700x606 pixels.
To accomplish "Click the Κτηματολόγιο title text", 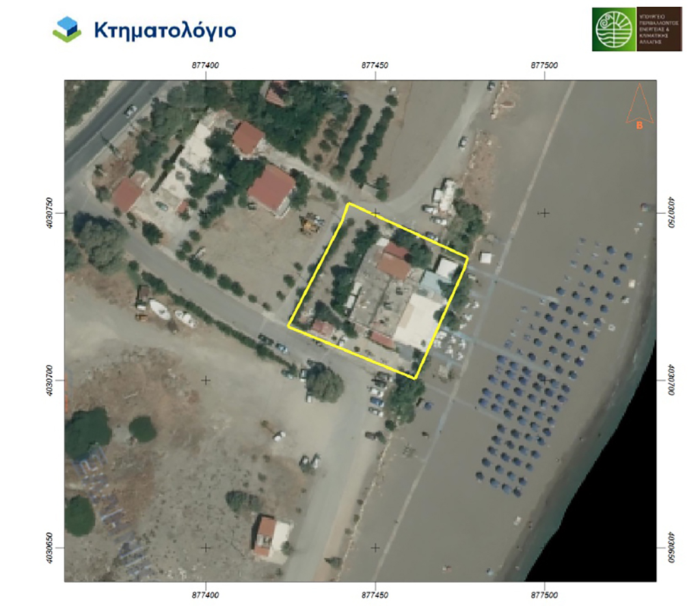I will click(x=165, y=31).
